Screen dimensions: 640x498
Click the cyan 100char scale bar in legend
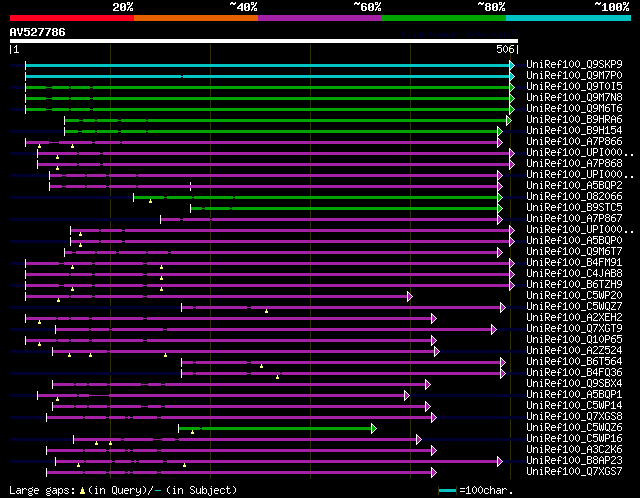447,490
